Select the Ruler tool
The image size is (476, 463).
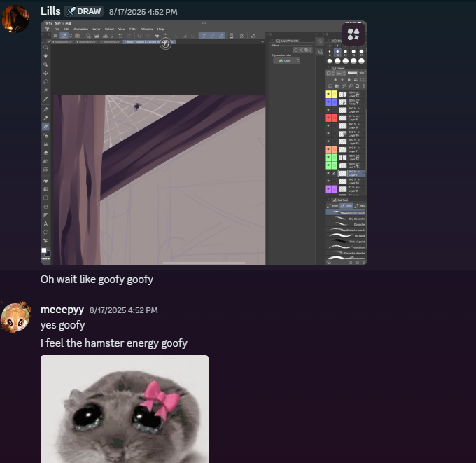click(x=45, y=215)
